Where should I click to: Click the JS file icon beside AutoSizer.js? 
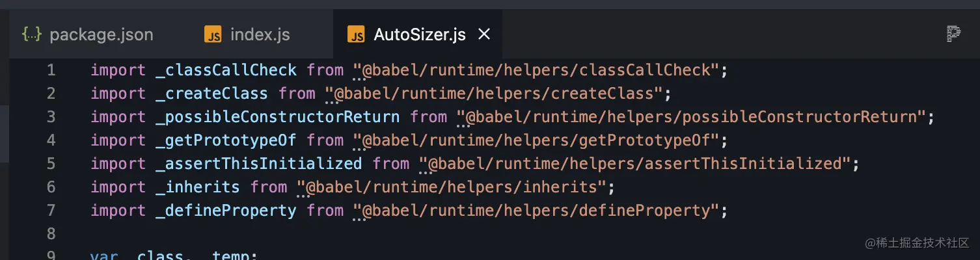pos(356,34)
